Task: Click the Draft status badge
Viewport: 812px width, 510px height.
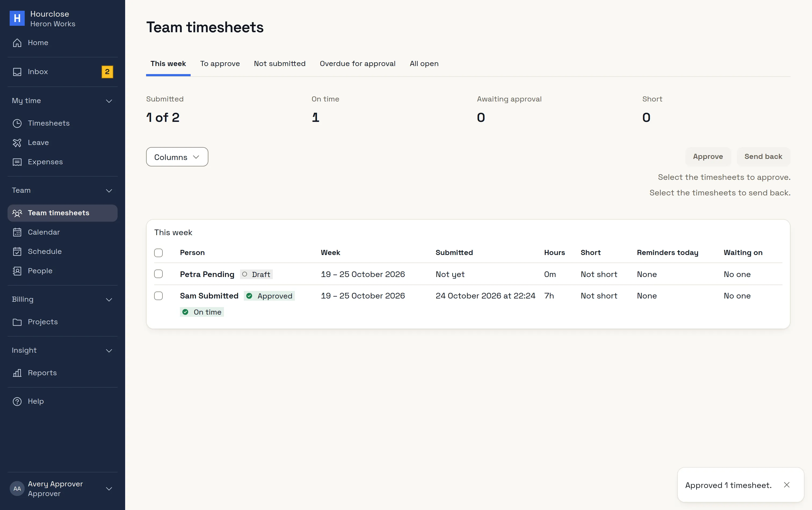Action: [257, 274]
